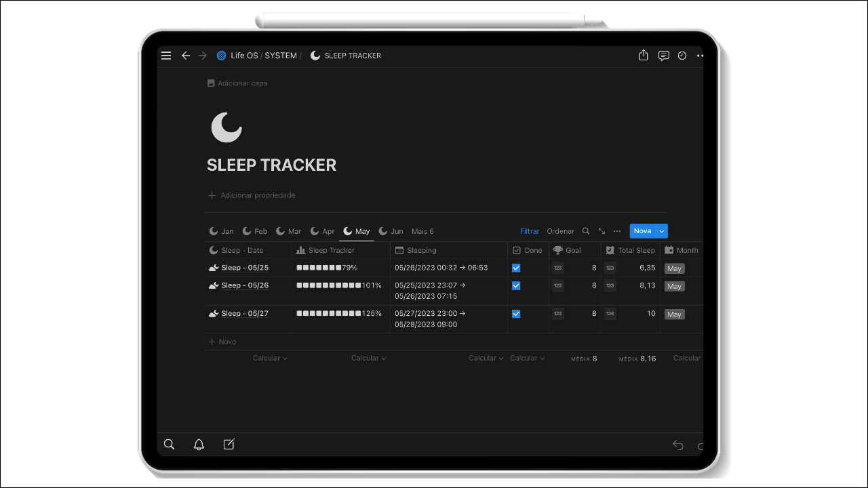Switch to the Jun tab
The height and width of the screenshot is (488, 868).
391,231
